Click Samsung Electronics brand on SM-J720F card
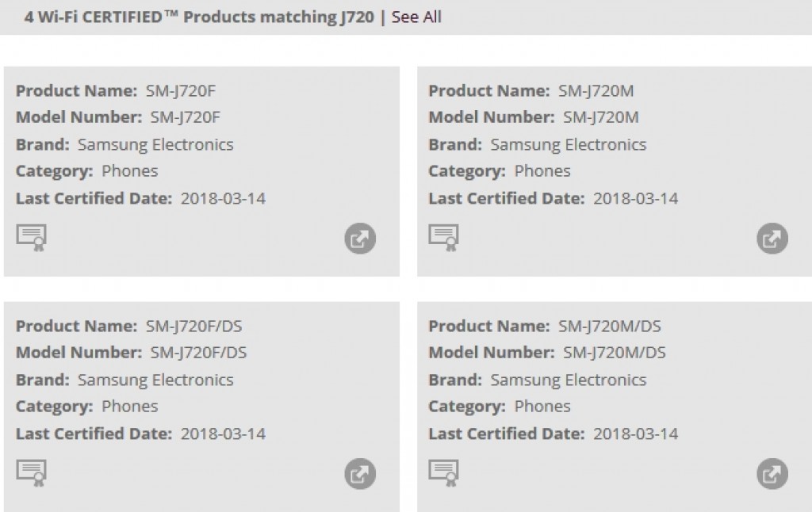 click(155, 144)
